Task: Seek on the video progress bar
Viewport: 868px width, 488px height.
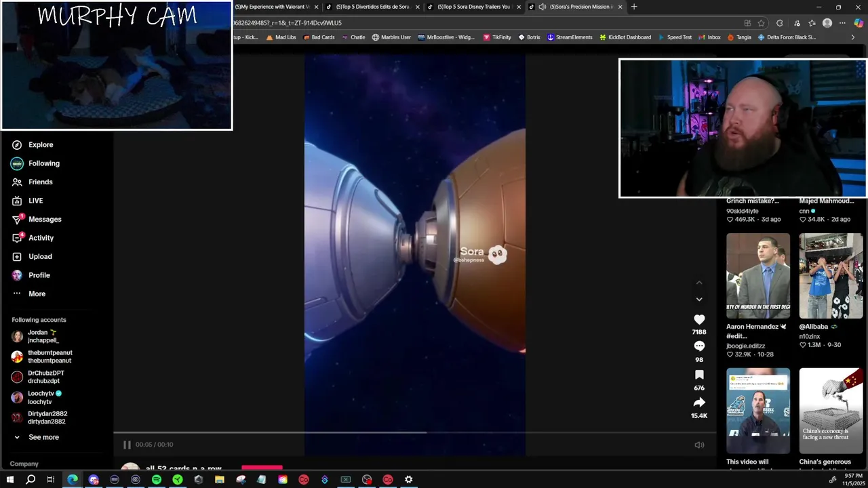Action: point(414,432)
